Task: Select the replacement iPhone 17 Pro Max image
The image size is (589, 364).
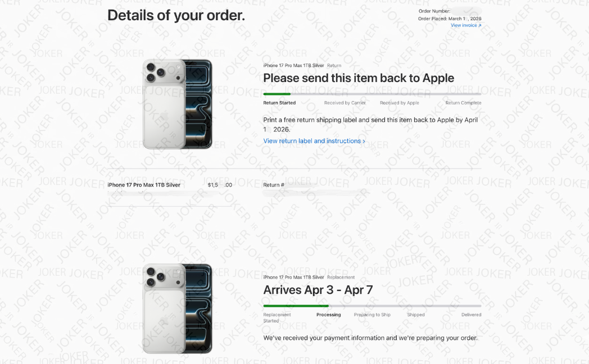Action: pyautogui.click(x=177, y=308)
